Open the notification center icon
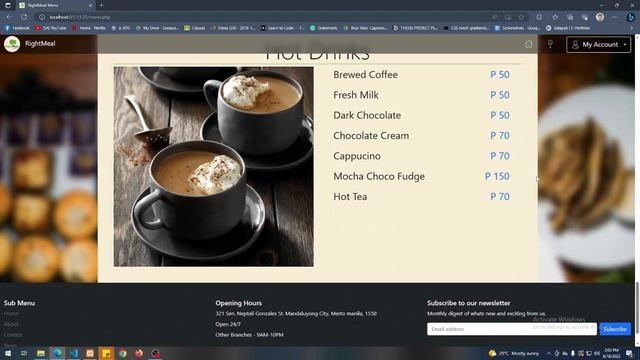 point(629,353)
